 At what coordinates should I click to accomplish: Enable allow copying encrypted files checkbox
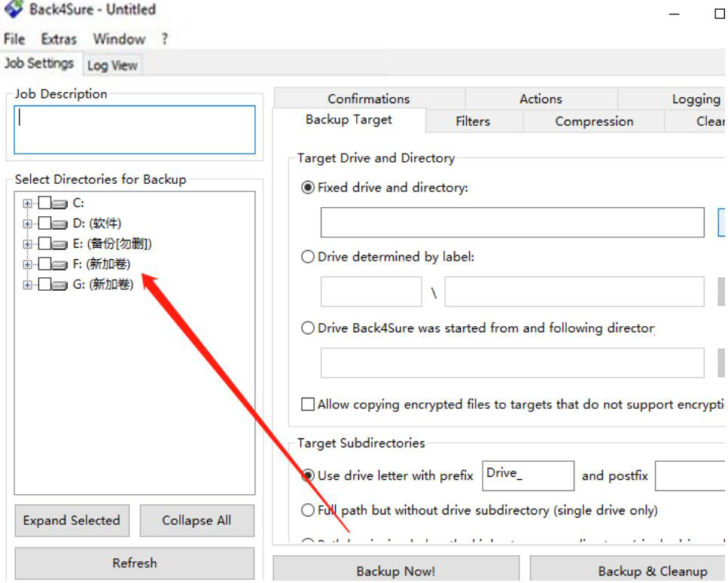[307, 404]
